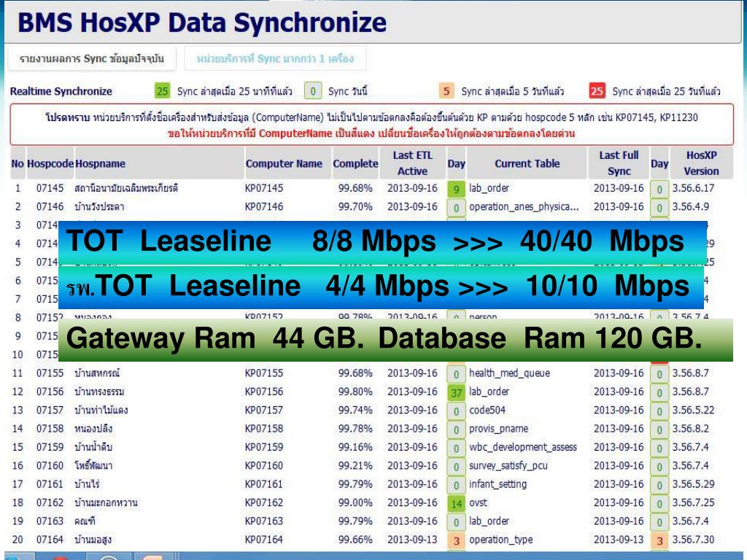Click lab_order cell in the KP07163 row
The height and width of the screenshot is (560, 747).
click(x=489, y=521)
